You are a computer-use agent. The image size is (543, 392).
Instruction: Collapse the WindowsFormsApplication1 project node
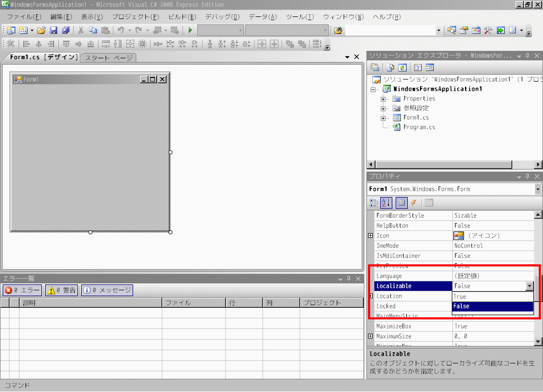pyautogui.click(x=373, y=90)
